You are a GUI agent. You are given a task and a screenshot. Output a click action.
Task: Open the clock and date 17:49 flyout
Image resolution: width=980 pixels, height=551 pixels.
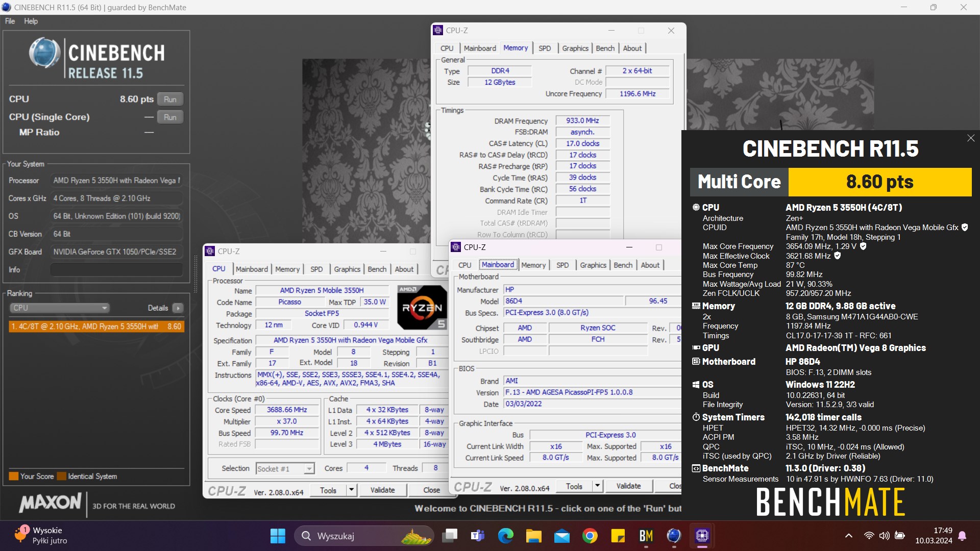pos(934,536)
